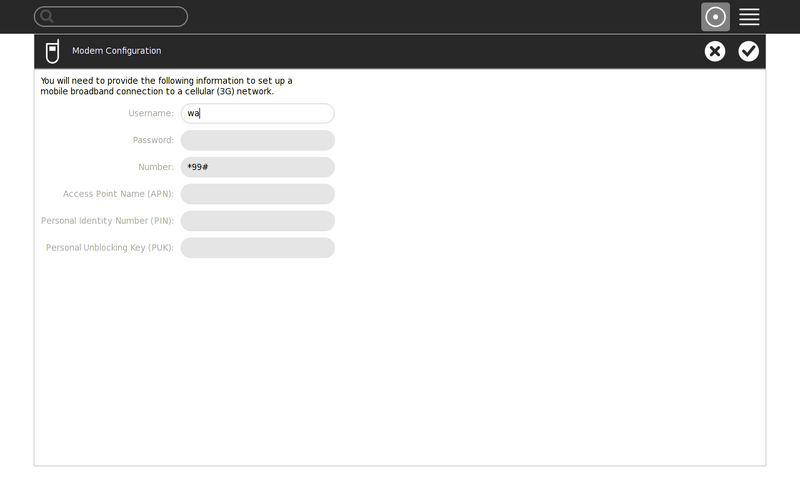Image resolution: width=800 pixels, height=500 pixels.
Task: Select the Personal Unblocking Key (PUK) field
Action: click(257, 247)
